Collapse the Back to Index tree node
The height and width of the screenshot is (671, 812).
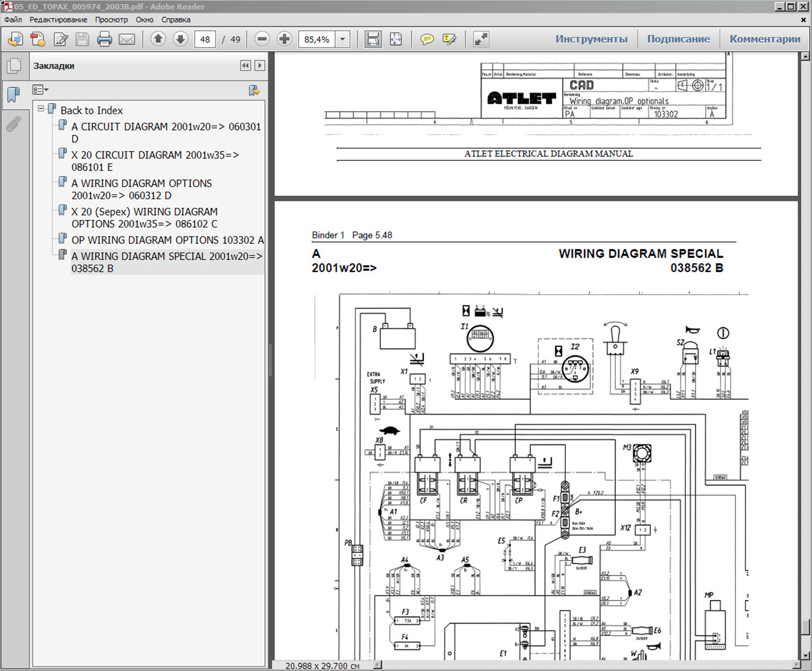point(41,109)
